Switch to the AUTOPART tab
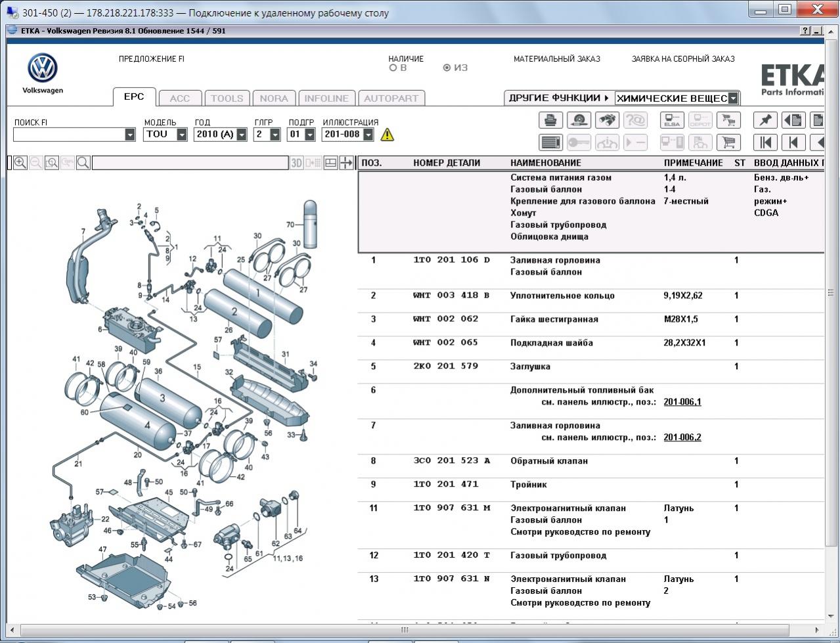 [391, 99]
